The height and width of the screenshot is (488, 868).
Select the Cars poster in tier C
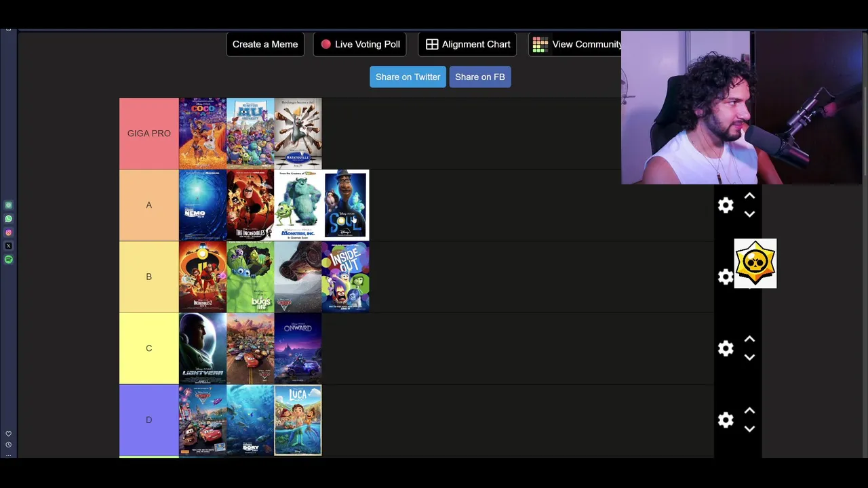250,348
